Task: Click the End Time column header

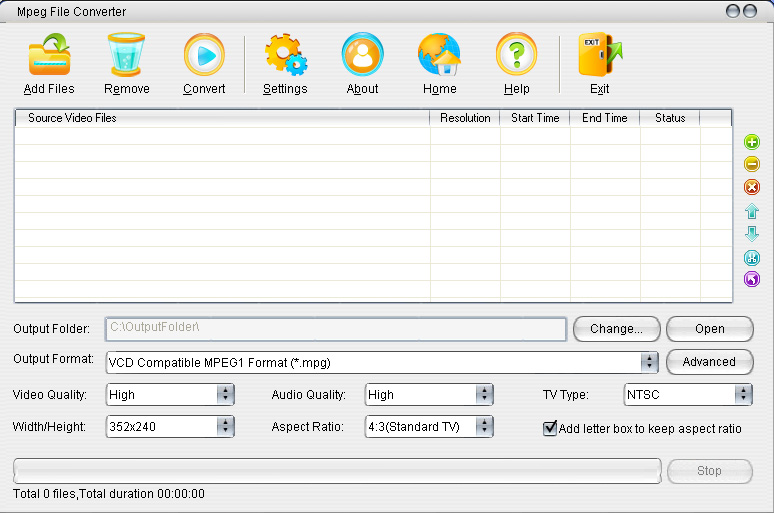Action: 605,118
